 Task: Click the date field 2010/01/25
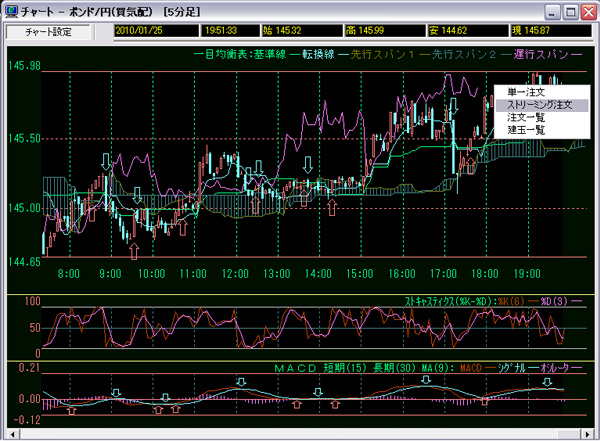[156, 31]
